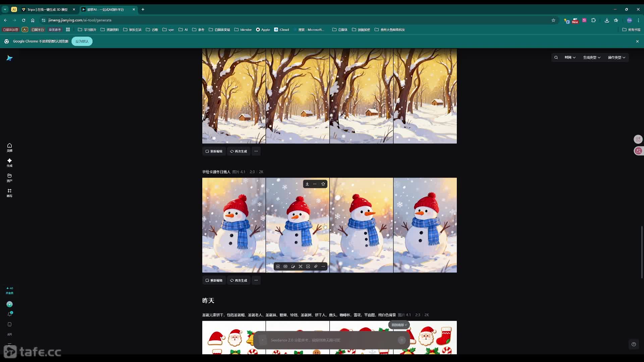Favorite the snowman image with star icon
Image resolution: width=644 pixels, height=362 pixels.
323,184
